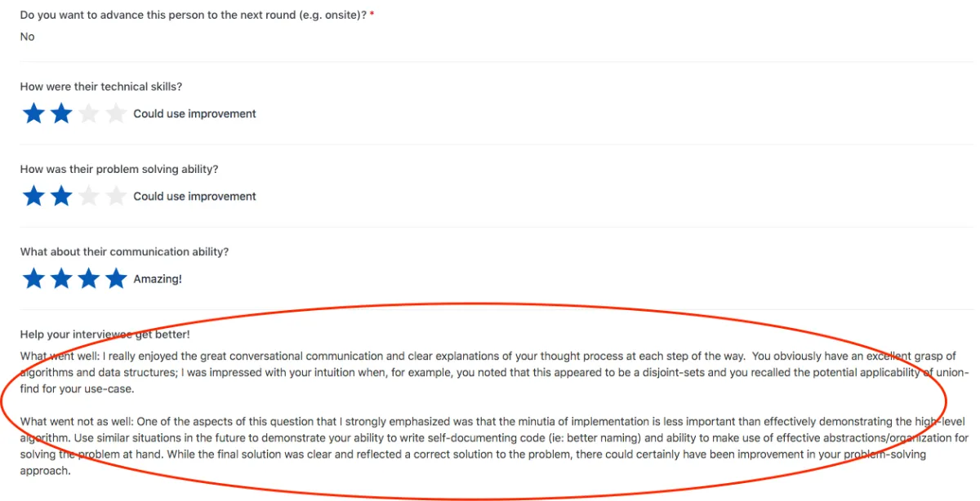Click the second star under technical skills rating
The height and width of the screenshot is (501, 980).
(61, 113)
